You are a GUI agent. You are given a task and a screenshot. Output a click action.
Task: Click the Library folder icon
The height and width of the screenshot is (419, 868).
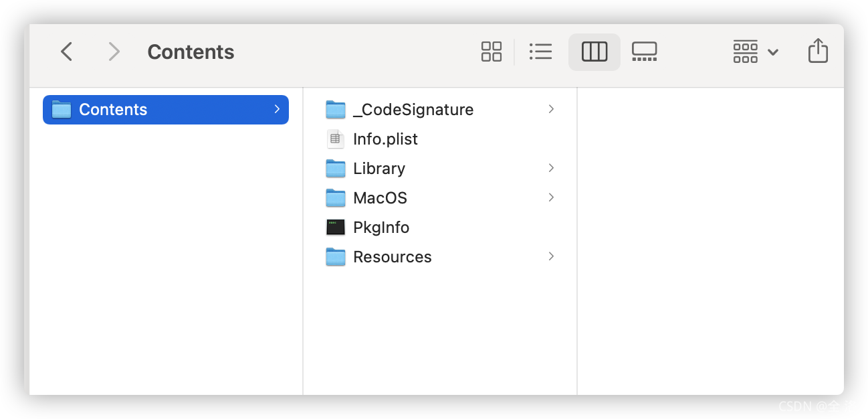[x=336, y=169]
